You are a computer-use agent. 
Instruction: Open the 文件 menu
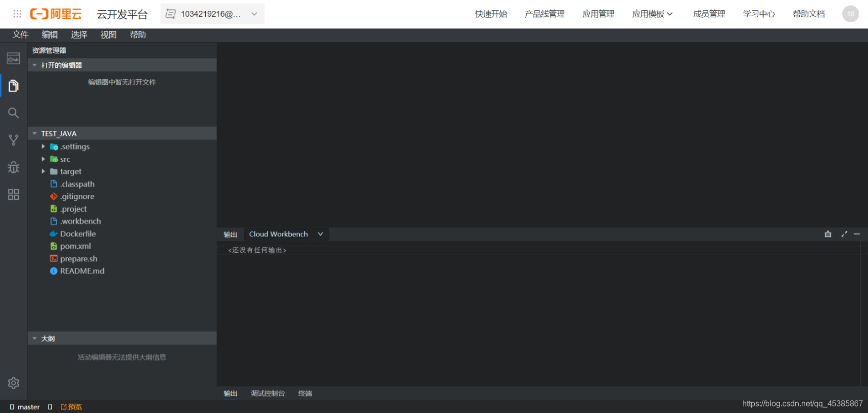(20, 35)
